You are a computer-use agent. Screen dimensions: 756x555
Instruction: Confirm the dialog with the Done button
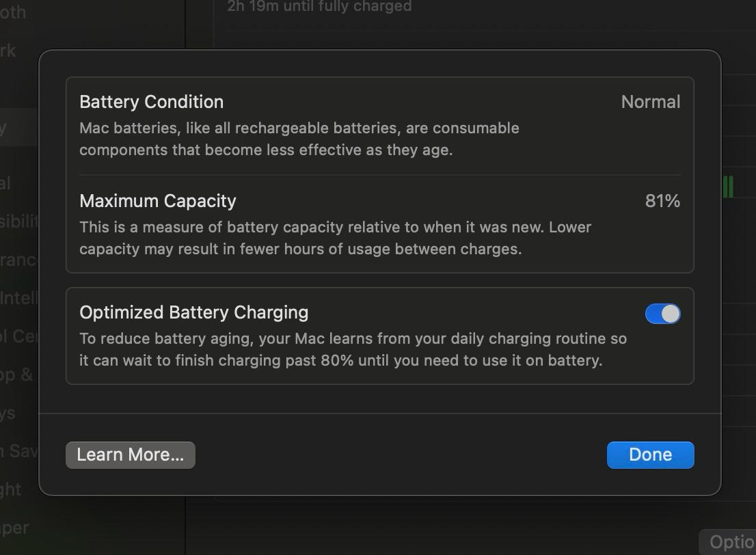[650, 455]
